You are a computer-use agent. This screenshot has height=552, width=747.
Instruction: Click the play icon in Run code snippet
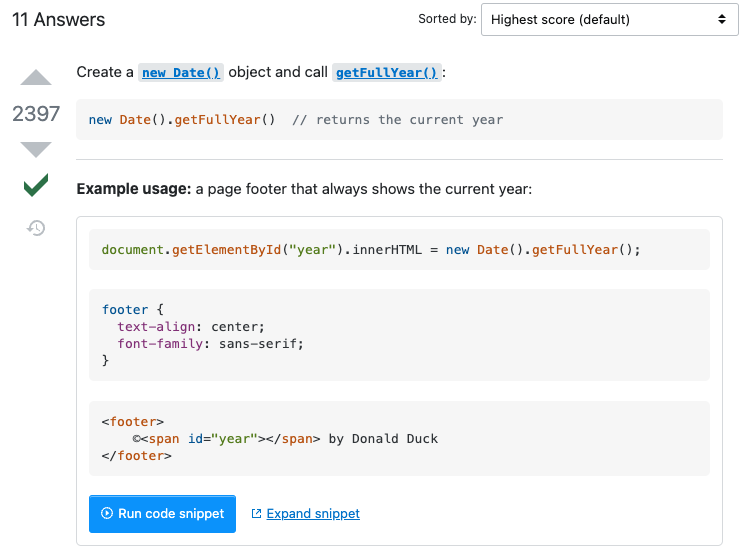tap(106, 514)
